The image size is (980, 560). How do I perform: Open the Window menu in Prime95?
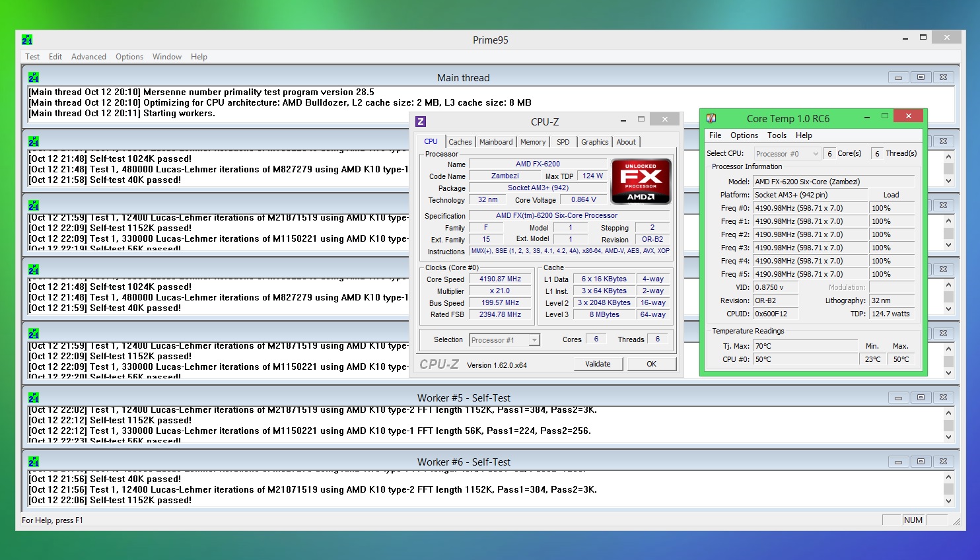[x=167, y=57]
